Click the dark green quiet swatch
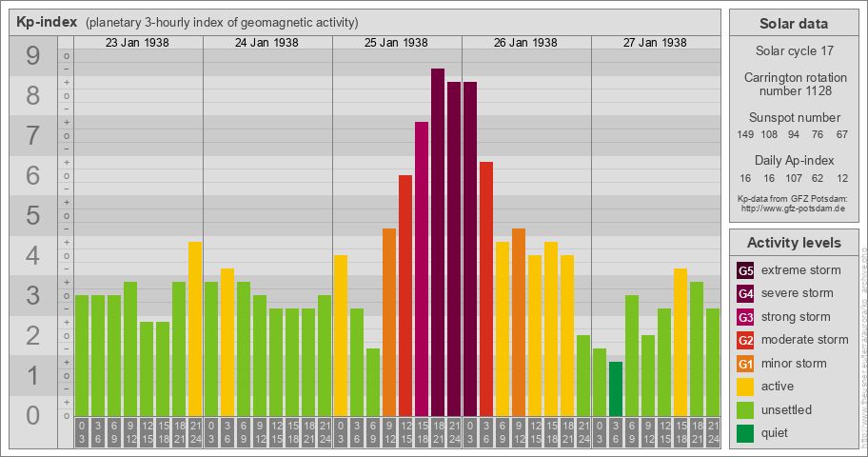Image resolution: width=868 pixels, height=457 pixels. point(745,433)
